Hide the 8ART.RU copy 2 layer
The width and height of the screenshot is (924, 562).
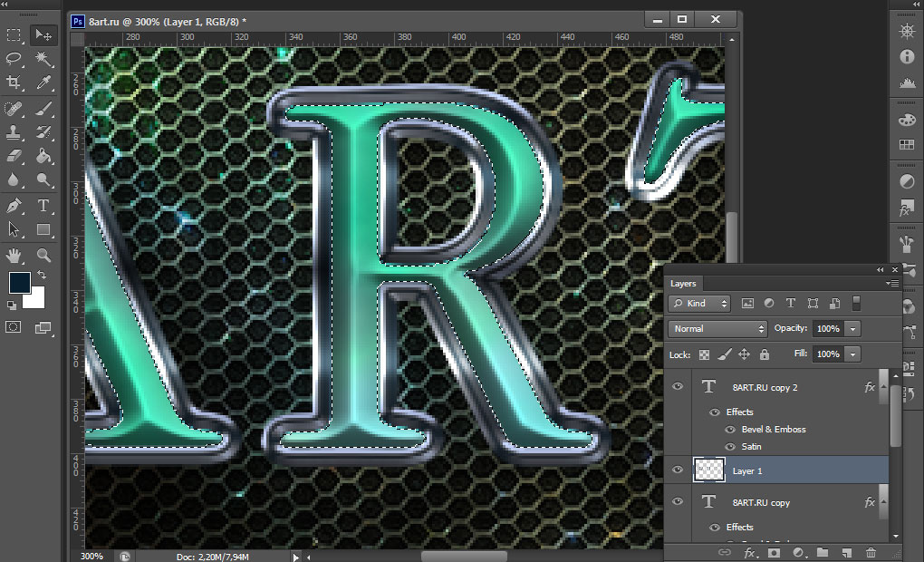(678, 386)
